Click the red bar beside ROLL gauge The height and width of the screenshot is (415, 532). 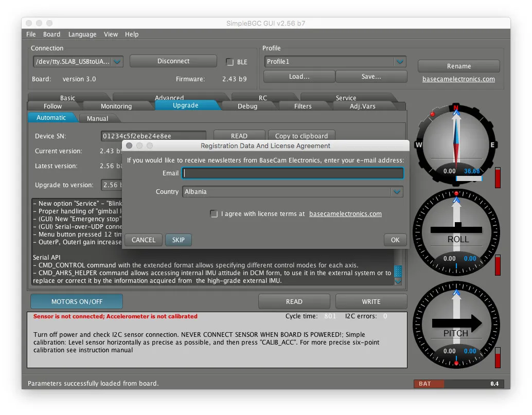point(498,265)
